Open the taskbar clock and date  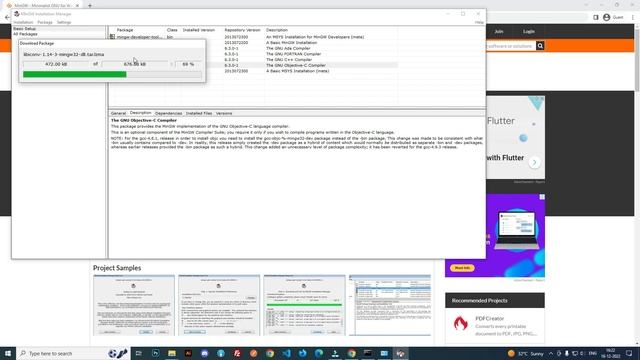point(611,353)
